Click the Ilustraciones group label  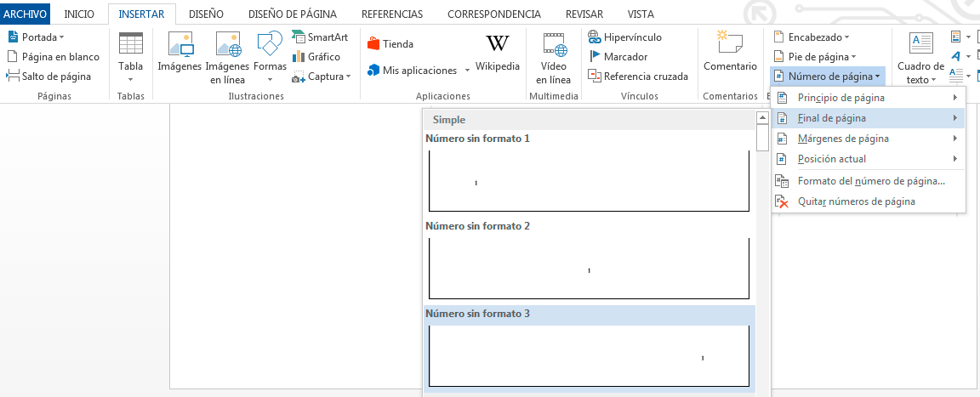255,96
